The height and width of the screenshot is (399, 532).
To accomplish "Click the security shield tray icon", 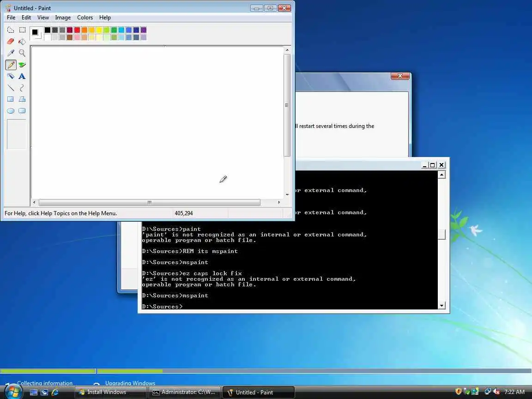I will [459, 392].
